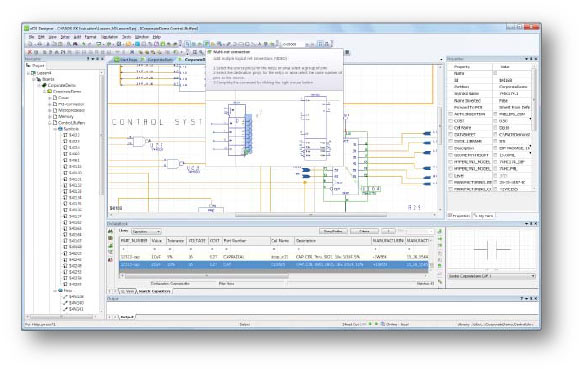584x373 pixels.
Task: Click the pin icon on the Properties panel
Action: pyautogui.click(x=531, y=59)
